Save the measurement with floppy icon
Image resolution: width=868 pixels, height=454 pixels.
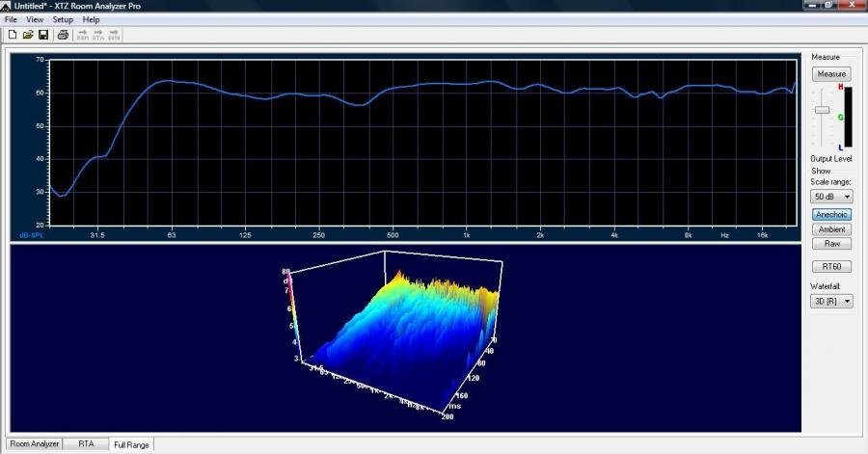click(43, 35)
